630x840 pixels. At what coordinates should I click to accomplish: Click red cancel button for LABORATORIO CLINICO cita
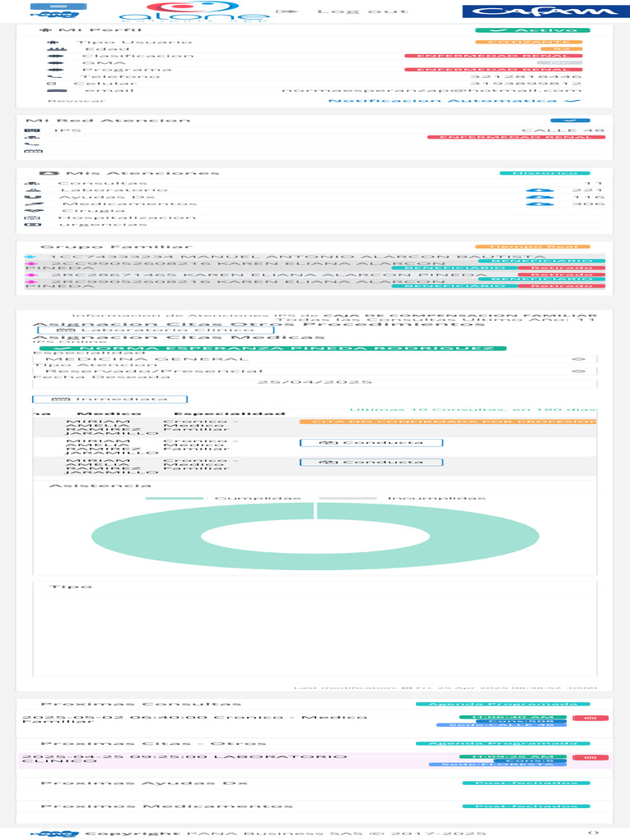click(x=591, y=757)
